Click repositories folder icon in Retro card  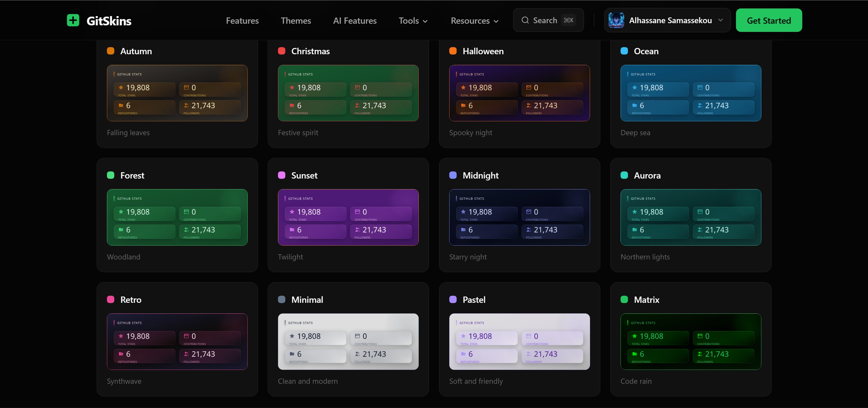pyautogui.click(x=121, y=354)
